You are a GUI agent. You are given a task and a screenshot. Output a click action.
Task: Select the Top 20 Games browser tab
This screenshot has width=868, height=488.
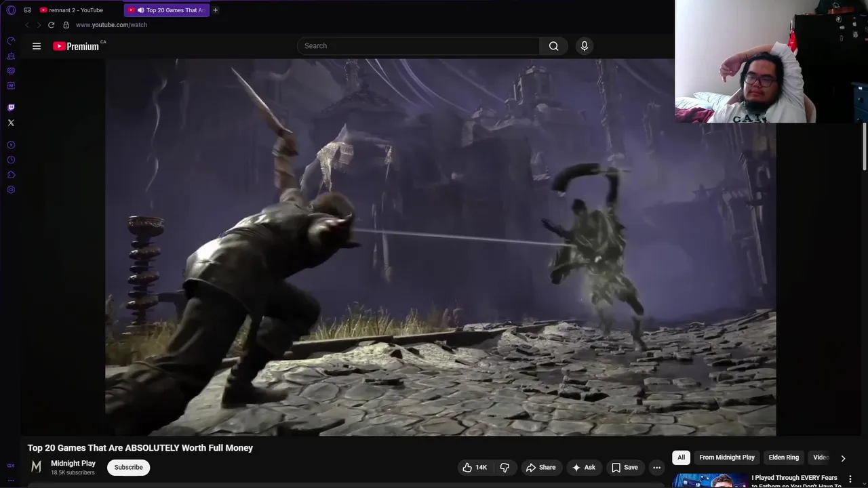pos(167,10)
